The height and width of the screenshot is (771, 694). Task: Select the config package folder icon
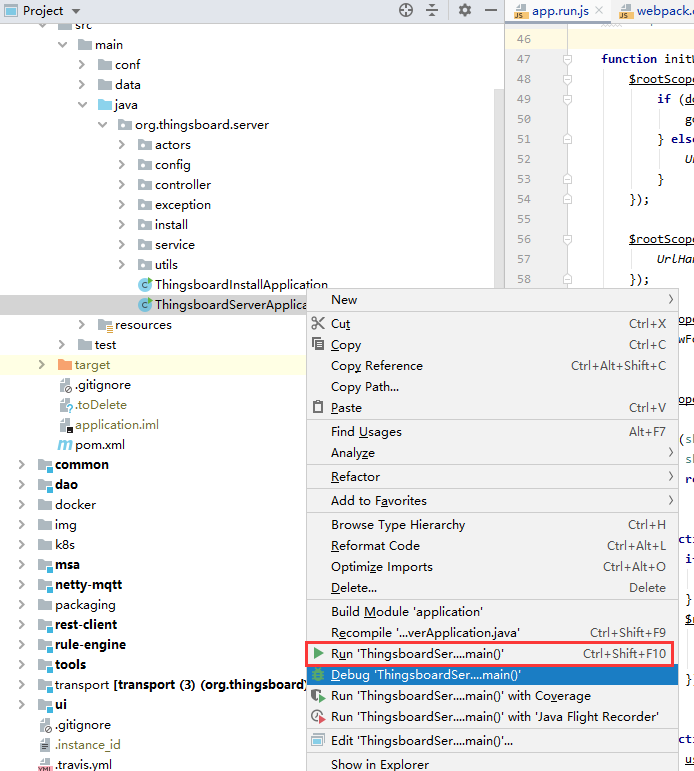[x=145, y=165]
